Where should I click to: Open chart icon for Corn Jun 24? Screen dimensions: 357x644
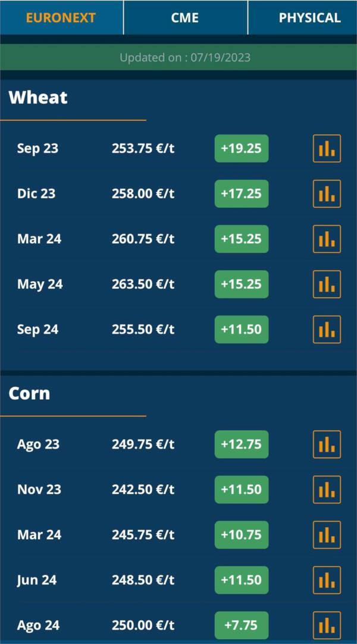coord(327,580)
